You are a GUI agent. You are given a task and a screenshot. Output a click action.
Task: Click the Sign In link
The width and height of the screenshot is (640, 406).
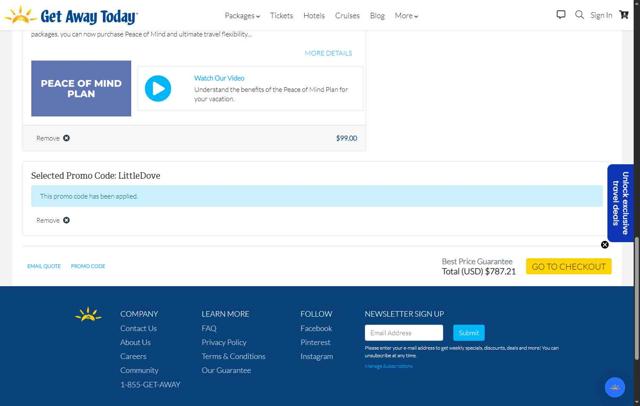pyautogui.click(x=601, y=16)
